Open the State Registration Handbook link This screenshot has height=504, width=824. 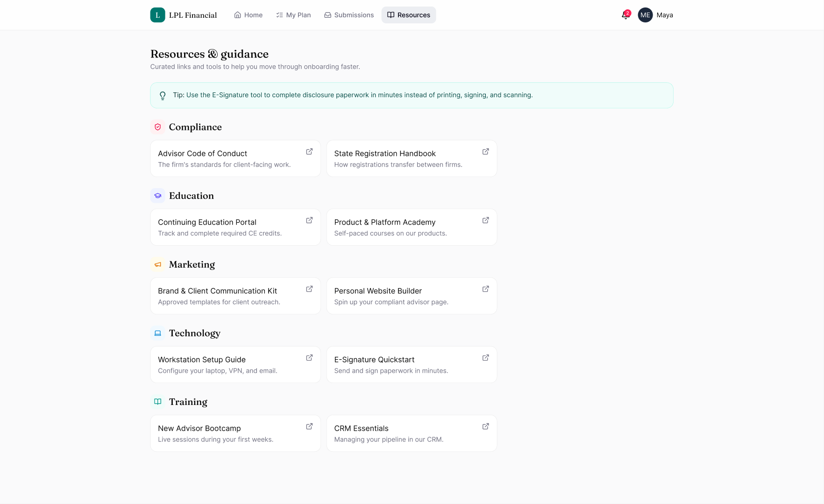point(412,158)
